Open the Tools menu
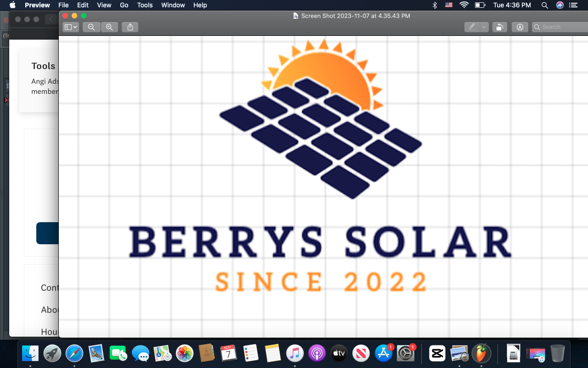Viewport: 588px width, 368px height. (x=145, y=5)
